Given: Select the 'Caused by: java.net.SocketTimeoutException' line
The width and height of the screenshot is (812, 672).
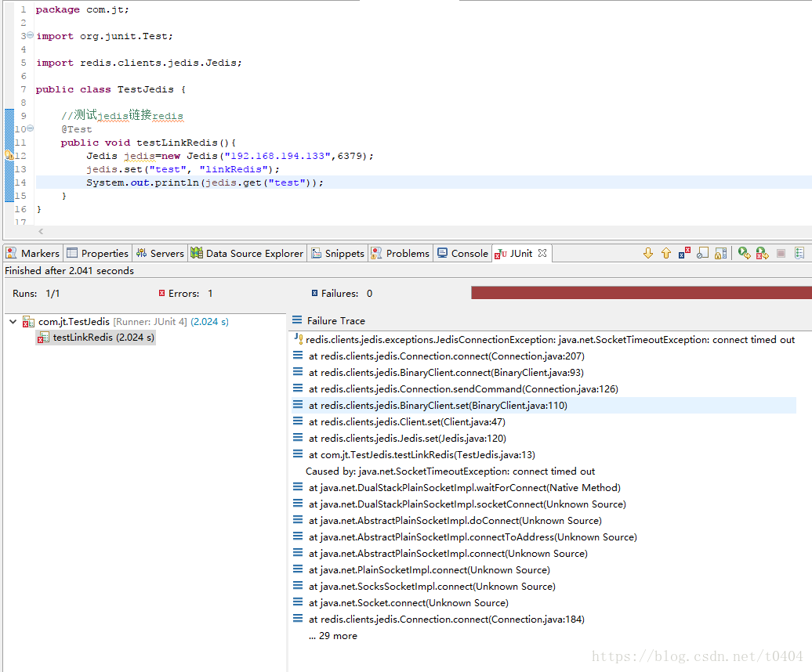Looking at the screenshot, I should pos(450,471).
